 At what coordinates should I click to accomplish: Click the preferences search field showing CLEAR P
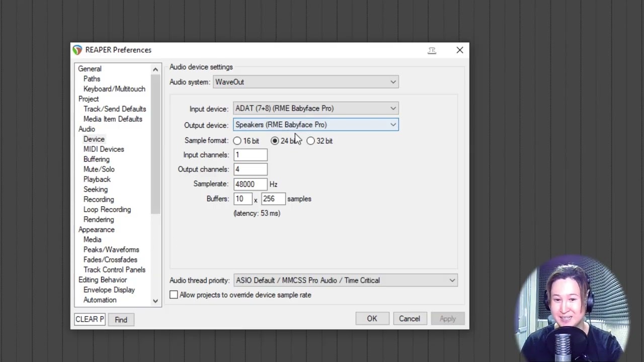pyautogui.click(x=90, y=319)
